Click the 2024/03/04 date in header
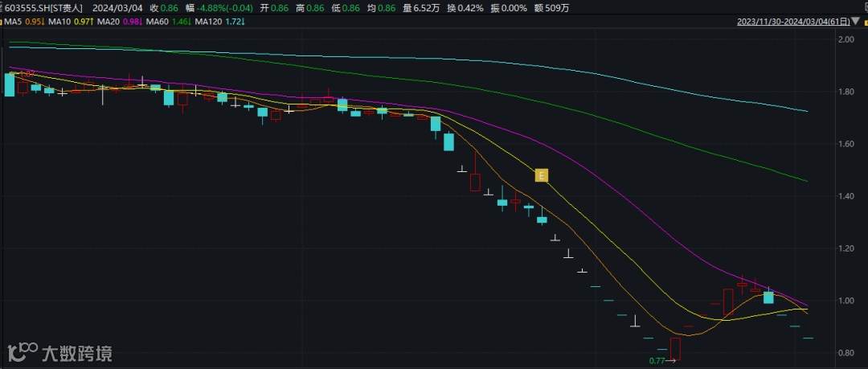This screenshot has width=868, height=369. click(x=118, y=8)
